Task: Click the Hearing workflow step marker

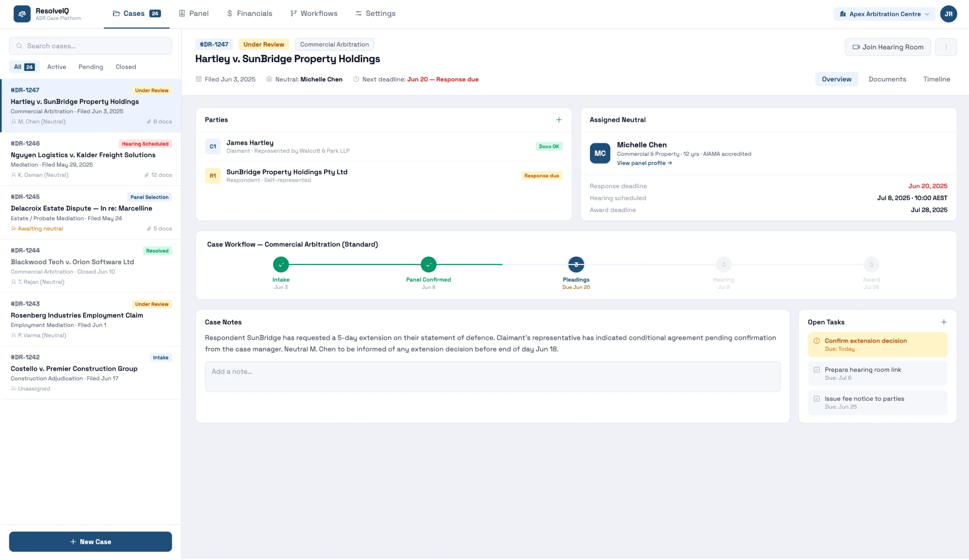Action: pyautogui.click(x=723, y=265)
